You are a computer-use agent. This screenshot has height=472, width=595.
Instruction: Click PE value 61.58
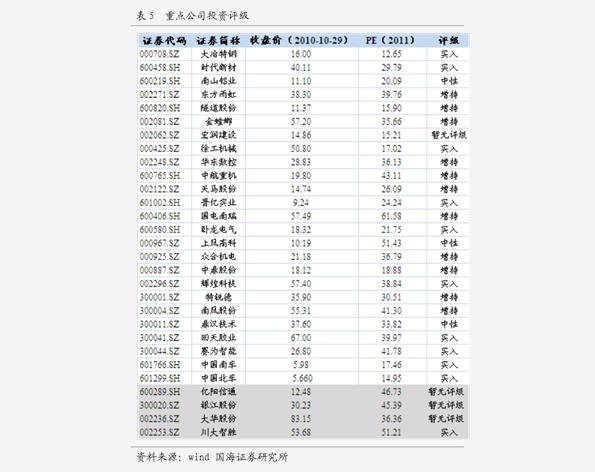(x=391, y=216)
